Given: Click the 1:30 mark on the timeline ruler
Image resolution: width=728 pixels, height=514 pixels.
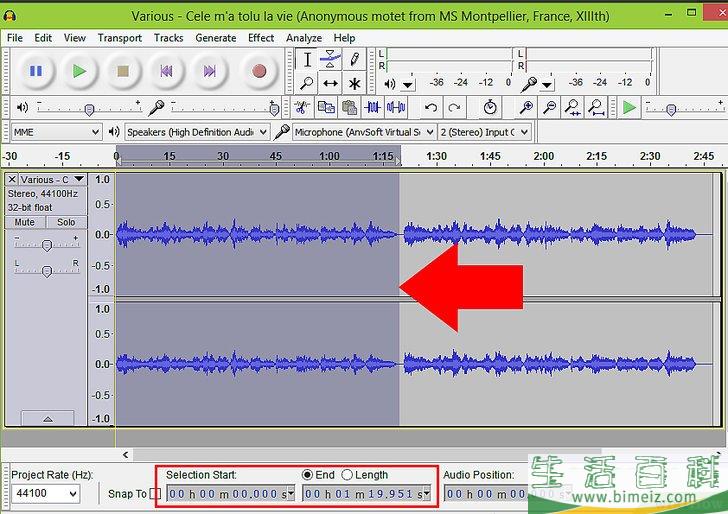Looking at the screenshot, I should click(436, 156).
